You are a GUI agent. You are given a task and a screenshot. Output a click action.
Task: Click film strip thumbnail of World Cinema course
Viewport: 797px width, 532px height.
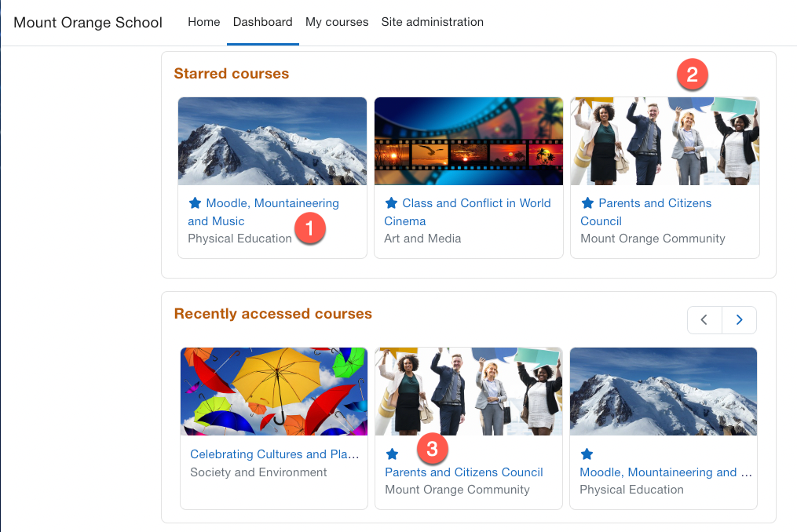(469, 141)
